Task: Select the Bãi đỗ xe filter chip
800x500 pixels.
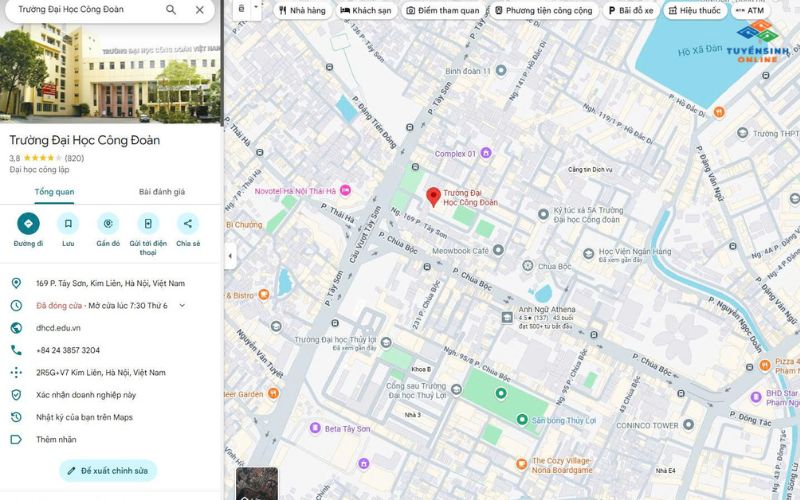Action: click(x=631, y=10)
